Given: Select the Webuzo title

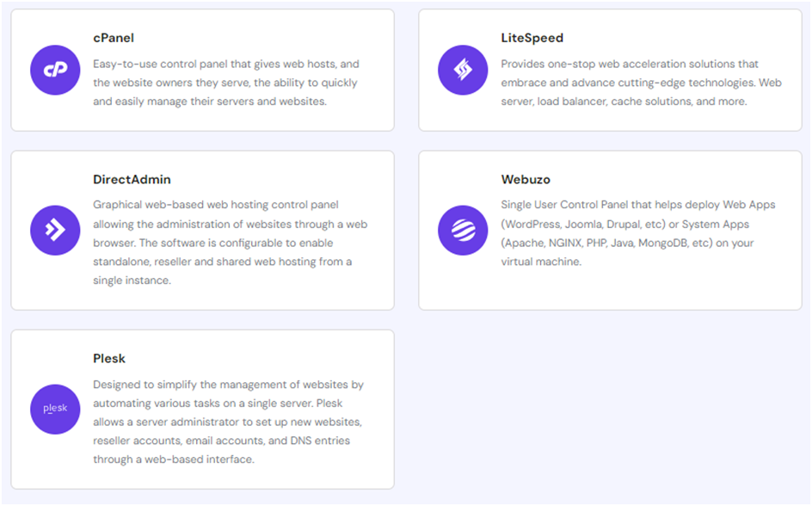Looking at the screenshot, I should click(526, 180).
